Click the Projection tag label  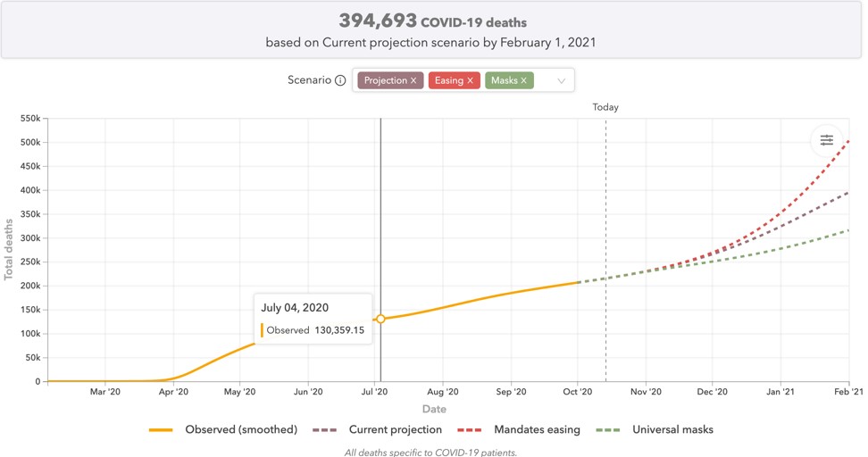(385, 80)
